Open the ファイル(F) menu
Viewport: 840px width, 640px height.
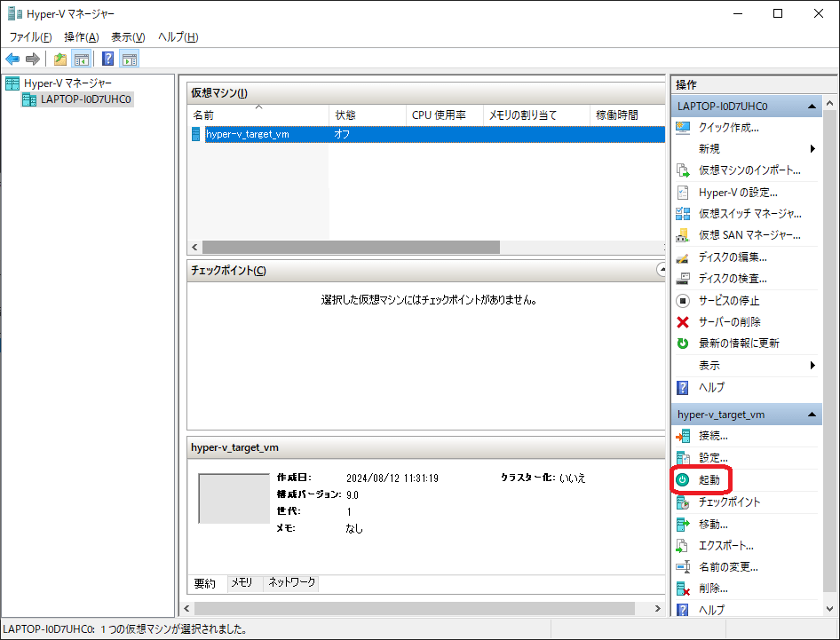click(x=30, y=37)
